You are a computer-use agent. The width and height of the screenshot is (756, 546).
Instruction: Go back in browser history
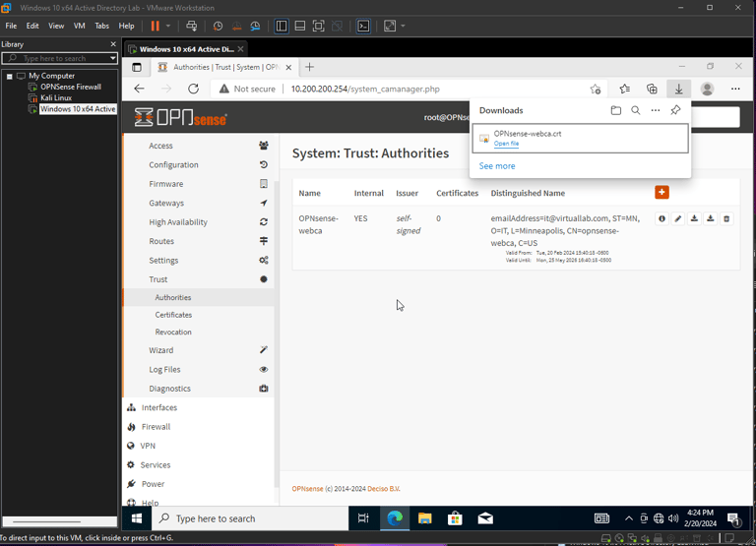pos(140,89)
